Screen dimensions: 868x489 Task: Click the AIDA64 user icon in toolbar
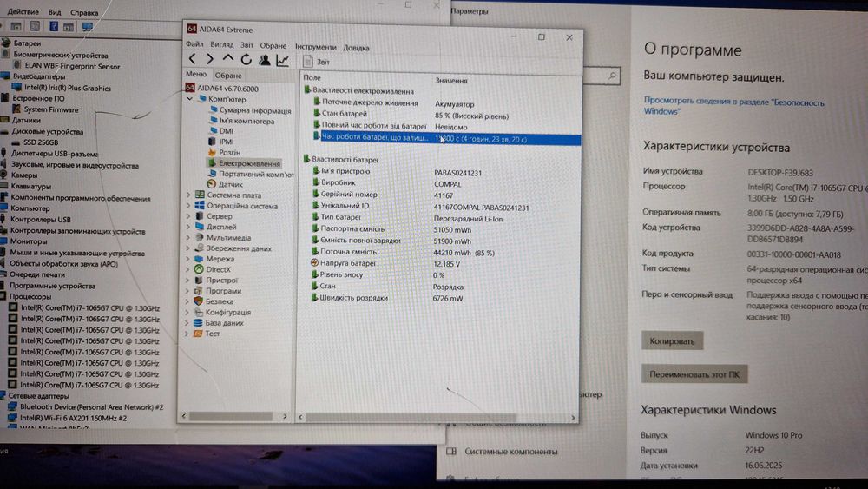[x=265, y=60]
